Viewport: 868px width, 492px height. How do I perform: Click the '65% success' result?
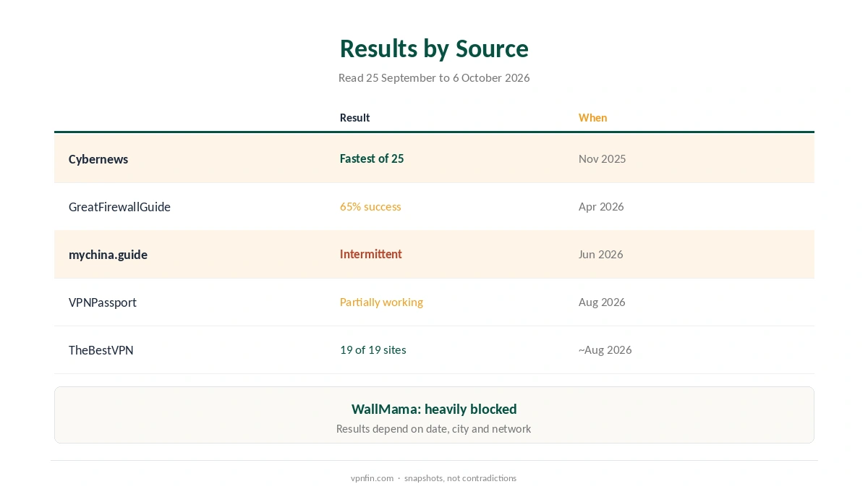[370, 206]
